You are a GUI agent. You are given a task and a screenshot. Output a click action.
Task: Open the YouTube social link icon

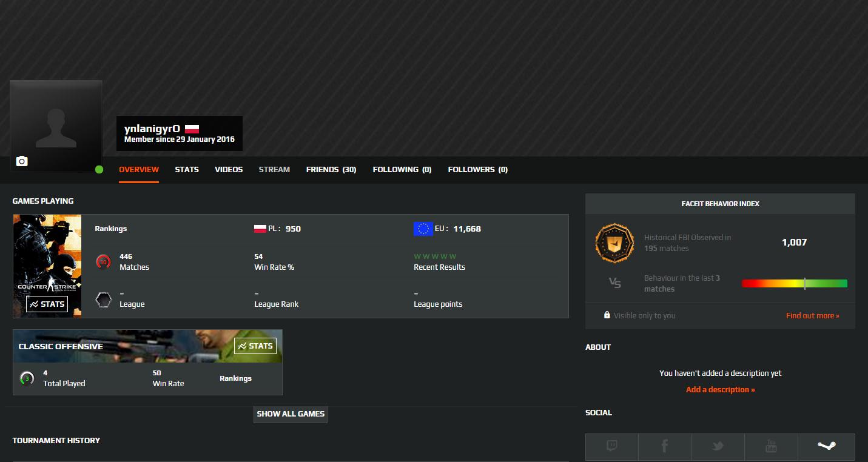[x=771, y=447]
